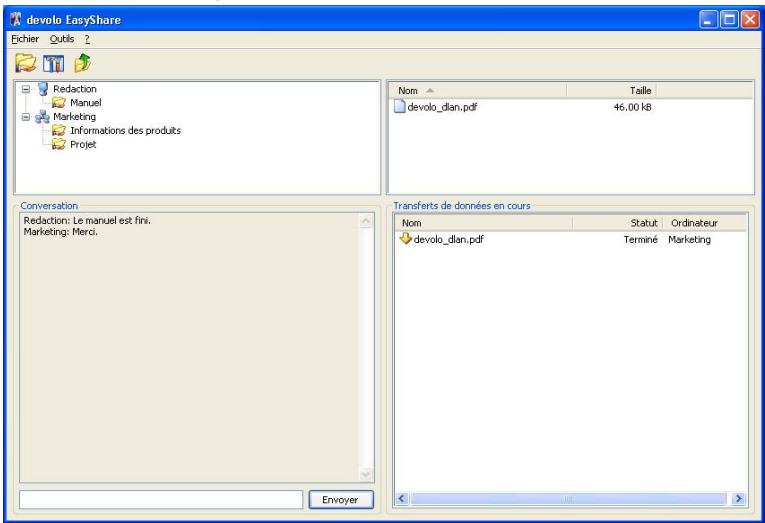Screen dimensions: 765x523
Task: Open the Fichier menu
Action: 25,39
